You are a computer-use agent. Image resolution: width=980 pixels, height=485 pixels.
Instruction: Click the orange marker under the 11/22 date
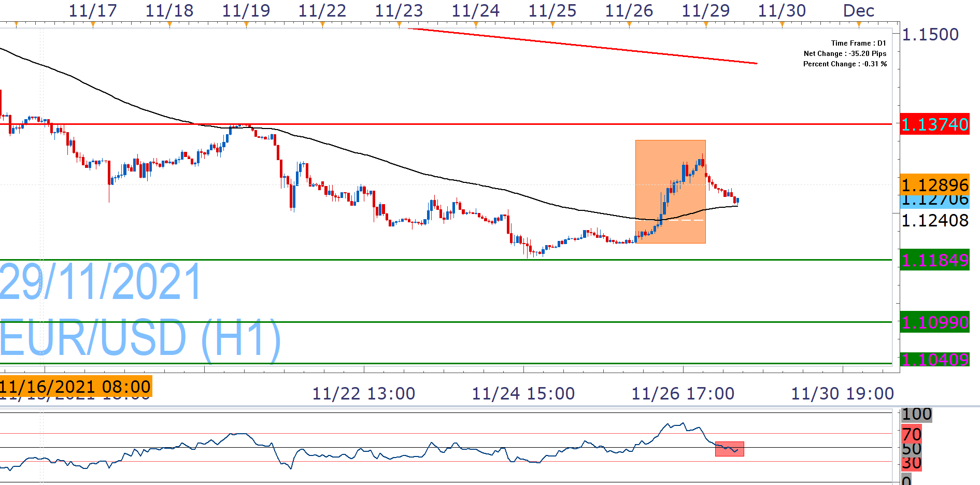tap(322, 24)
